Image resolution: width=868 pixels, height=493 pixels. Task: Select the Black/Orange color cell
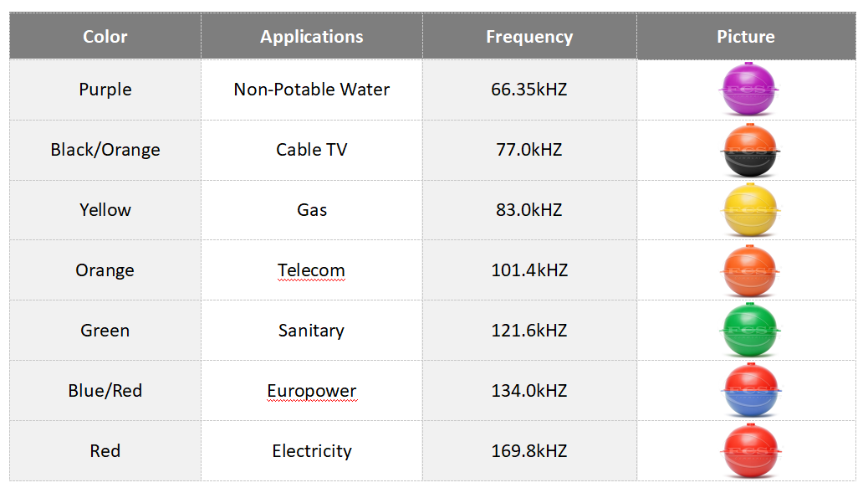[x=105, y=150]
